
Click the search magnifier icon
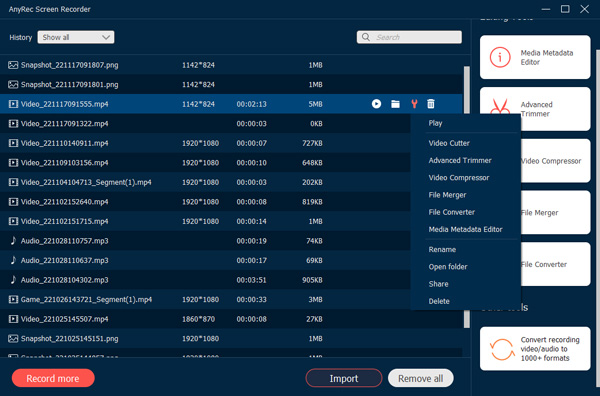(x=366, y=37)
